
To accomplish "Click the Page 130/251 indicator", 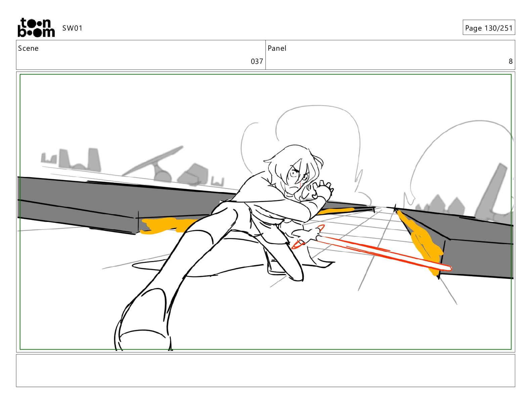I will [x=489, y=28].
